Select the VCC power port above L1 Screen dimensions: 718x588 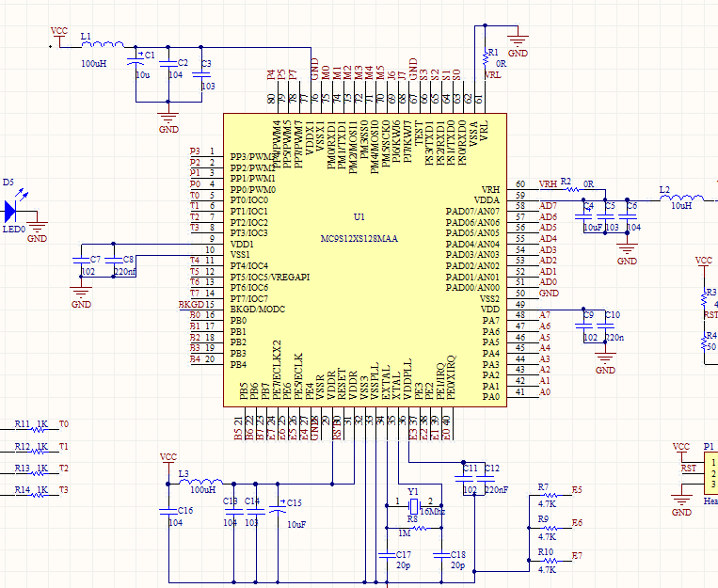(59, 37)
